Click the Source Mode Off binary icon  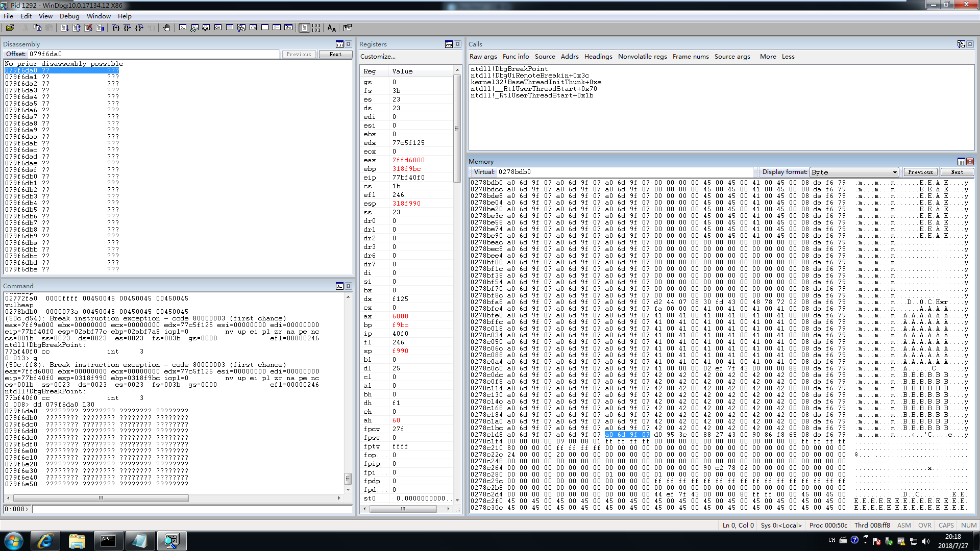pos(316,28)
